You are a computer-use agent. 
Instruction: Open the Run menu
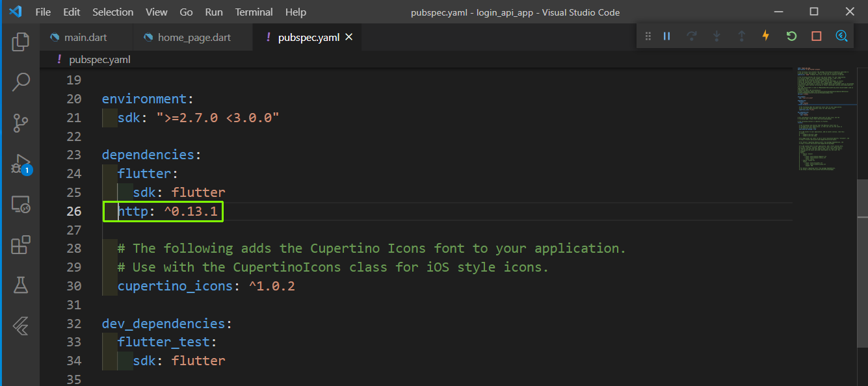(214, 12)
